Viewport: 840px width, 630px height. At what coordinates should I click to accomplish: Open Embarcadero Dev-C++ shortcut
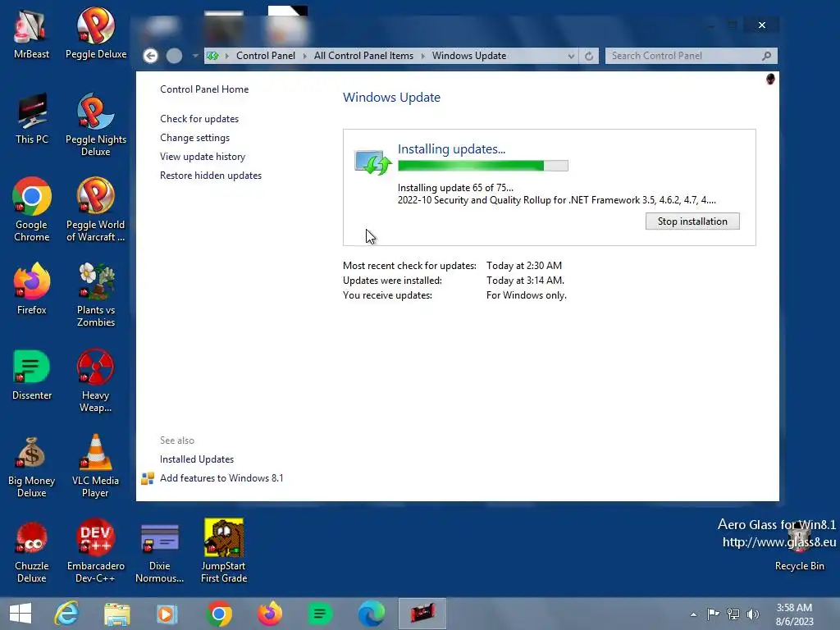tap(96, 551)
